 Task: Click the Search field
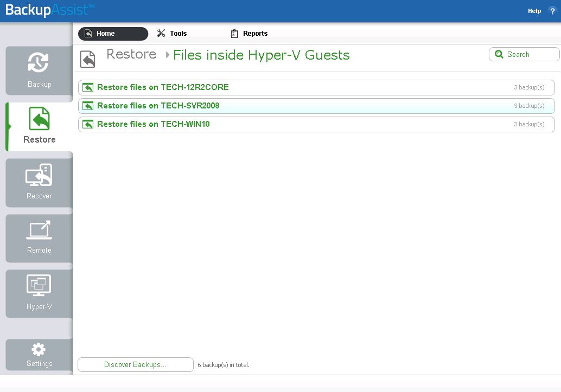click(524, 54)
